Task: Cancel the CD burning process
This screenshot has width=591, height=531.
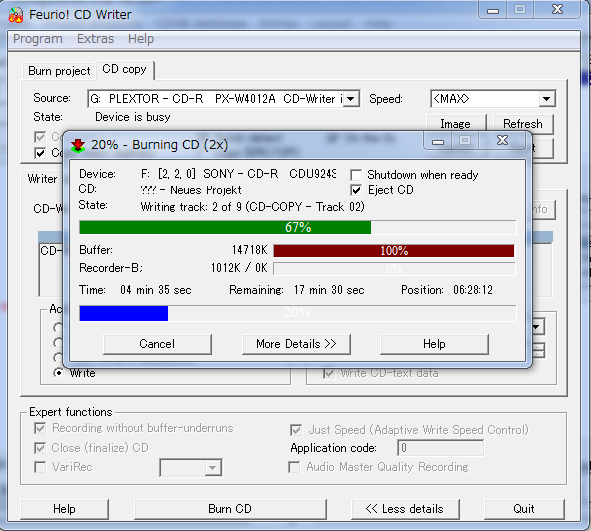Action: 157,344
